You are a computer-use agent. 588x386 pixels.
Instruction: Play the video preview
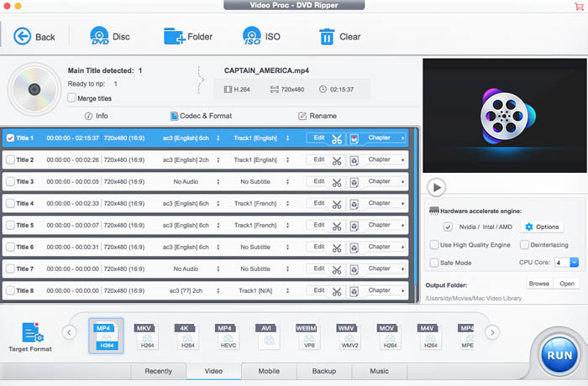pos(436,187)
